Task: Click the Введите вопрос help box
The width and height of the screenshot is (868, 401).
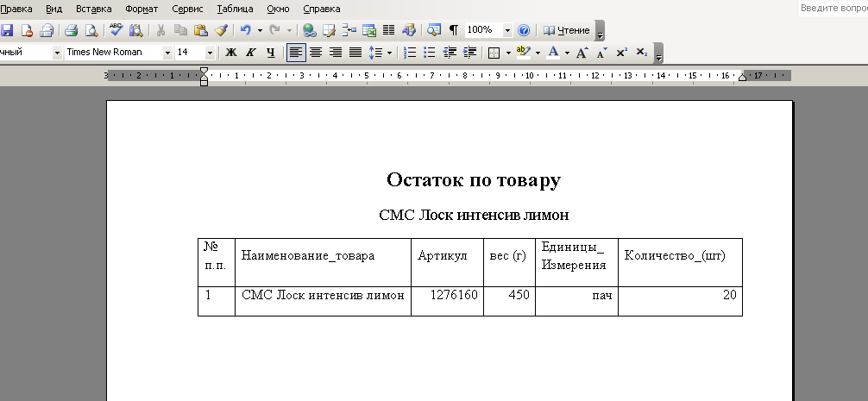Action: 833,9
